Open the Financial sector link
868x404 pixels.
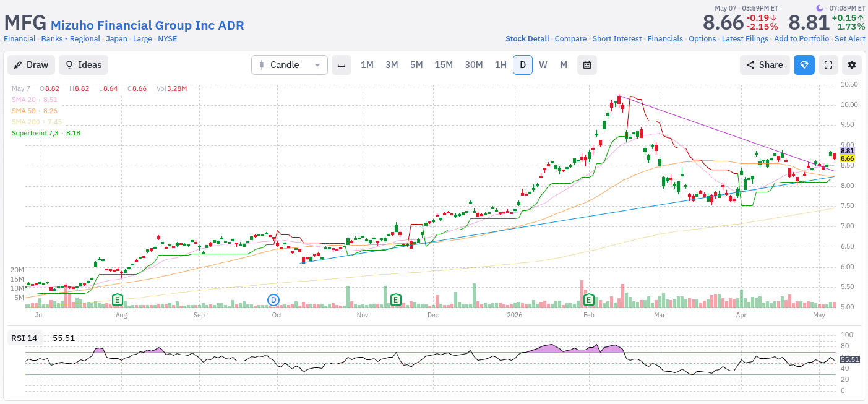pos(20,38)
